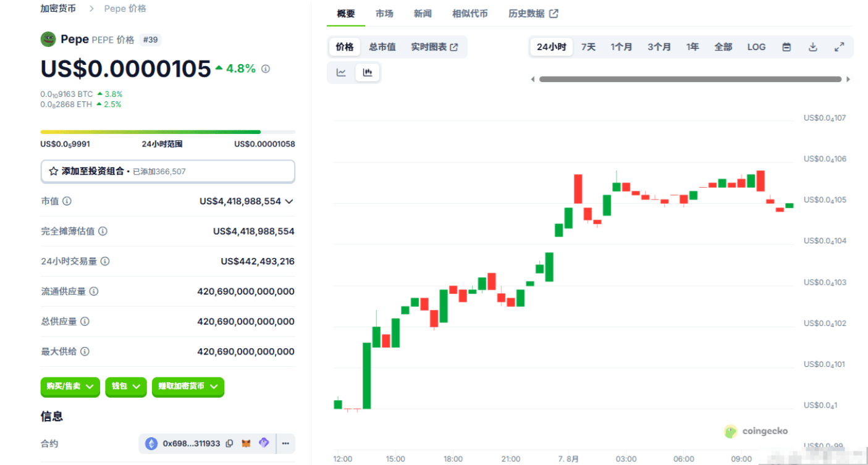Expand chart to fullscreen

839,47
